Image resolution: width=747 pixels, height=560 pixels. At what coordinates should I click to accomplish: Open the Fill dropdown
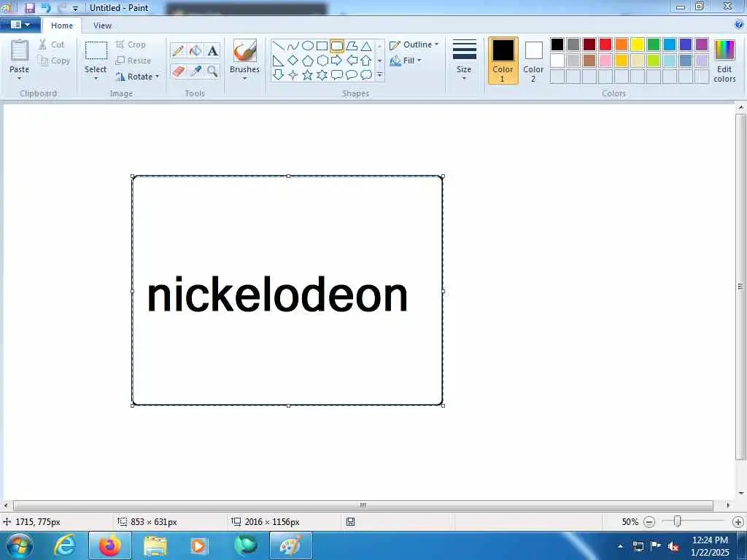tap(406, 61)
